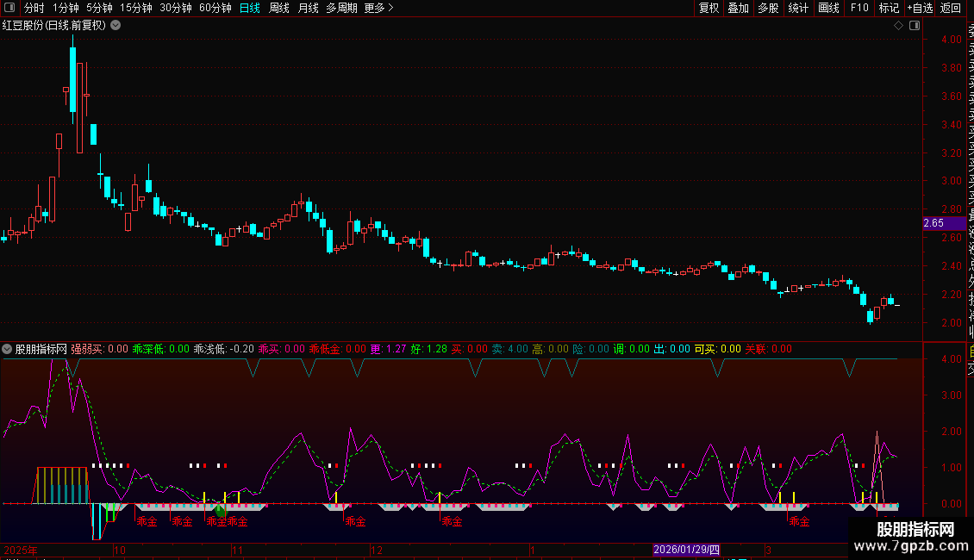Open the 画线 drawing tools

(x=828, y=9)
